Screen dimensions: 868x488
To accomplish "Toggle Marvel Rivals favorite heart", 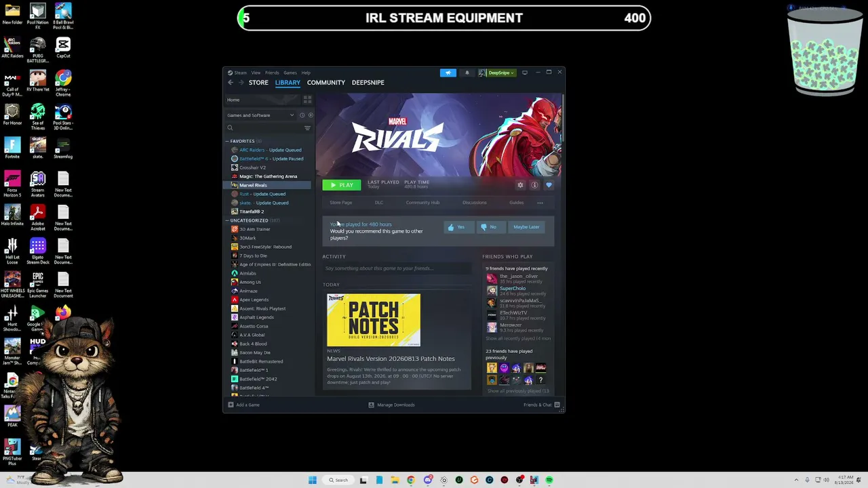I will pyautogui.click(x=549, y=185).
